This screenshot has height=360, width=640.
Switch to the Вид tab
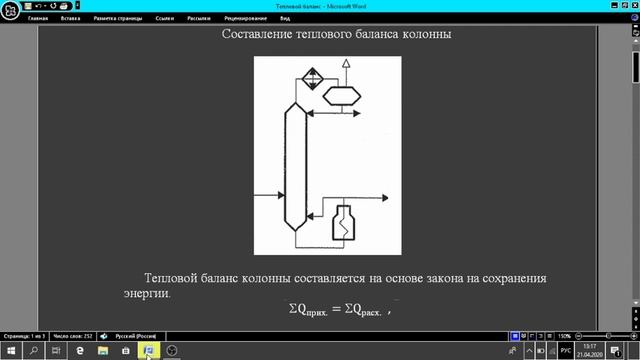click(285, 18)
